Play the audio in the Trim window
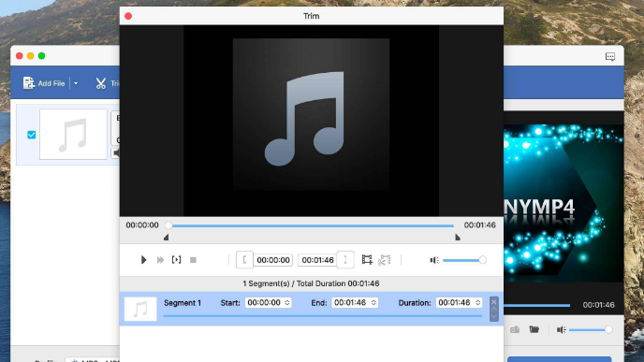644x362 pixels. tap(143, 260)
